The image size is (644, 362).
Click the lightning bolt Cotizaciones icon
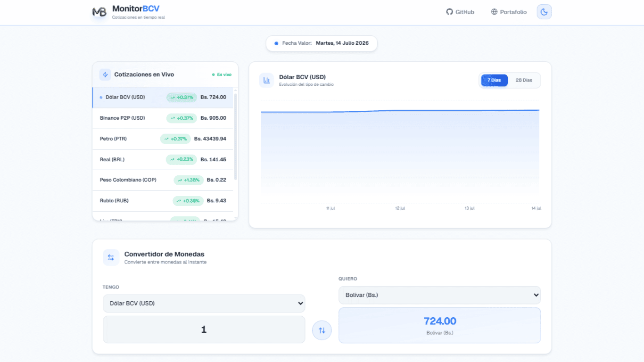click(105, 74)
